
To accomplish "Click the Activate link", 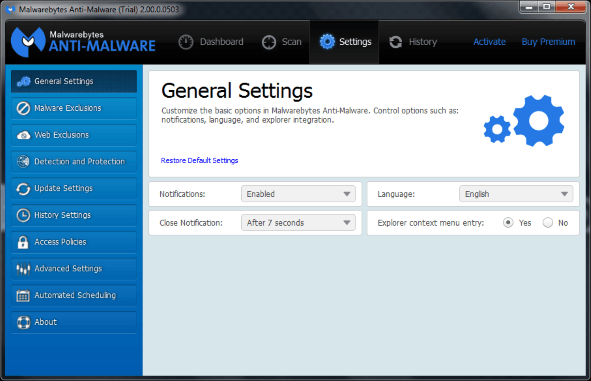I will coord(489,42).
